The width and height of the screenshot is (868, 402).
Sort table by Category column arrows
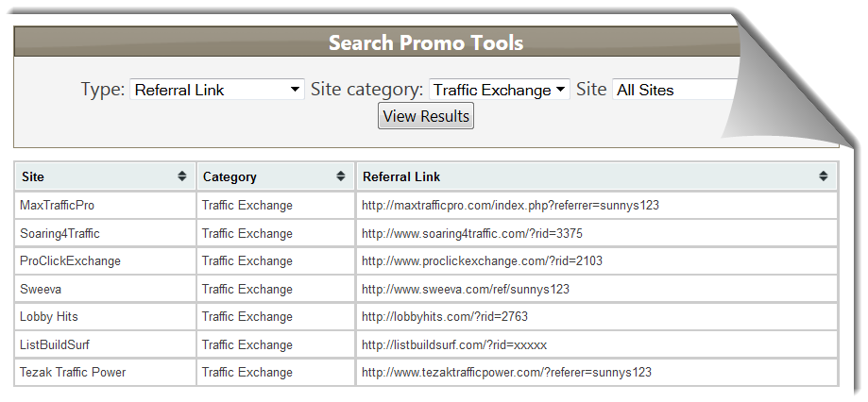point(341,176)
